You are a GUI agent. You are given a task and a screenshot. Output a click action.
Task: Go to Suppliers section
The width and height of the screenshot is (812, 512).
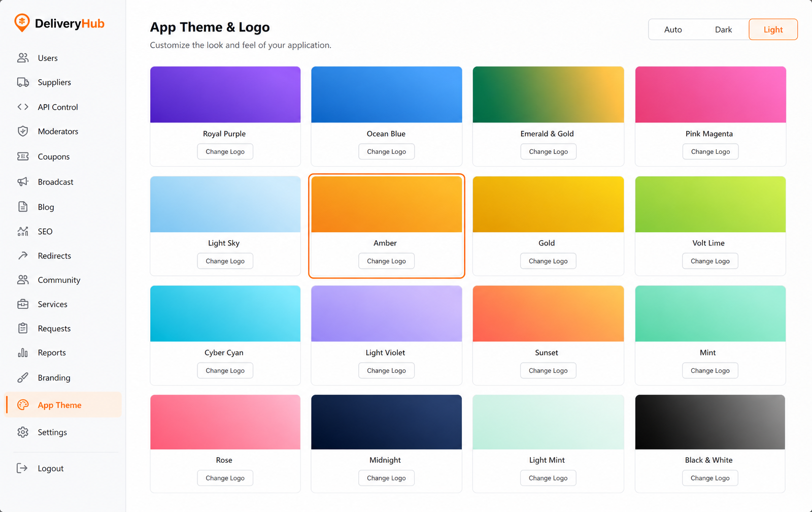[x=54, y=82]
